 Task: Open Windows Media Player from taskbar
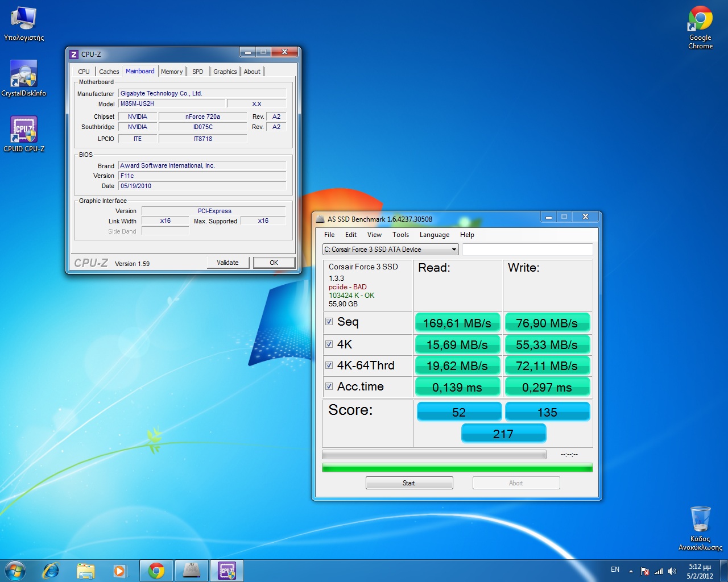tap(119, 571)
